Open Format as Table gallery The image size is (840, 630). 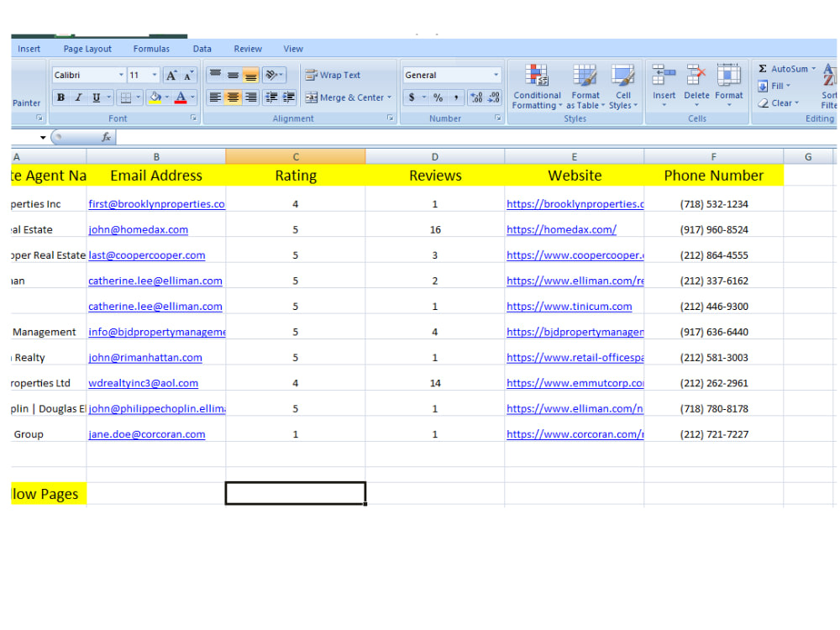click(x=585, y=87)
